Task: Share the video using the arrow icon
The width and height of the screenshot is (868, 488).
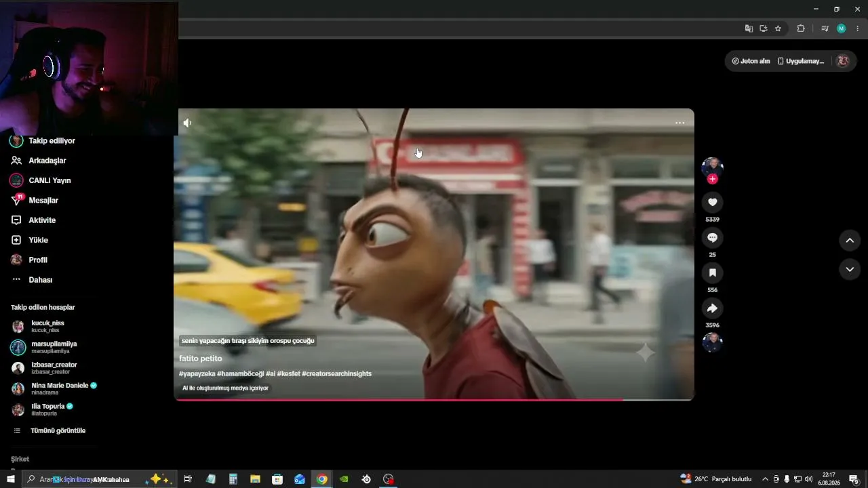Action: [712, 308]
